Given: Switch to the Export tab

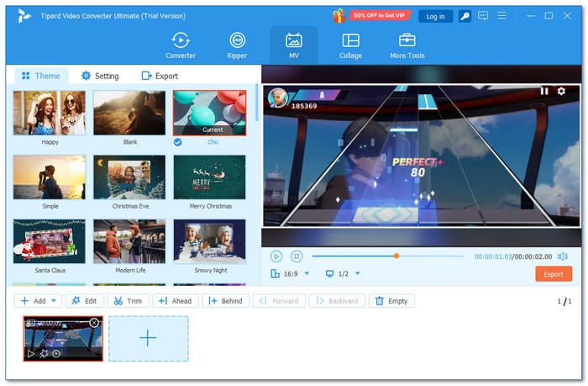Looking at the screenshot, I should tap(160, 76).
